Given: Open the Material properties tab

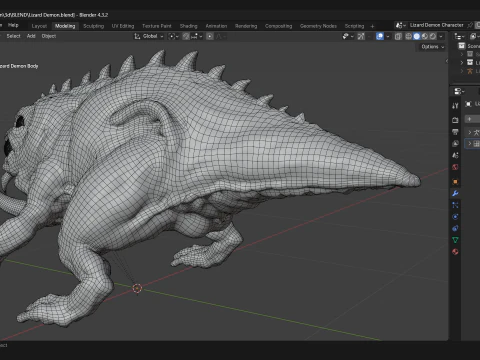Looking at the screenshot, I should 455,252.
